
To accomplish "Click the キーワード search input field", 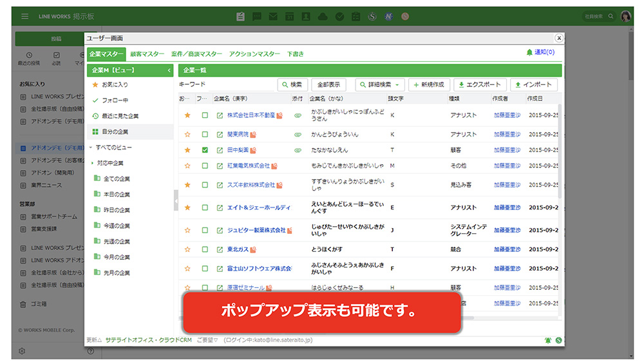I will (241, 84).
